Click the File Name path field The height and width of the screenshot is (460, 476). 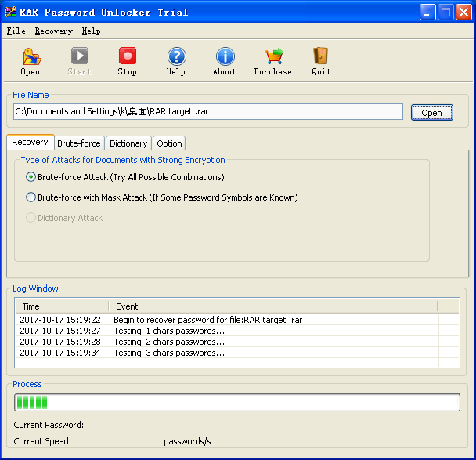pos(208,111)
